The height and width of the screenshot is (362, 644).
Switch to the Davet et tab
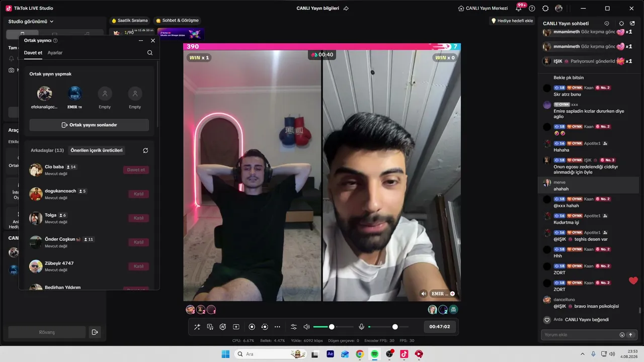[33, 53]
